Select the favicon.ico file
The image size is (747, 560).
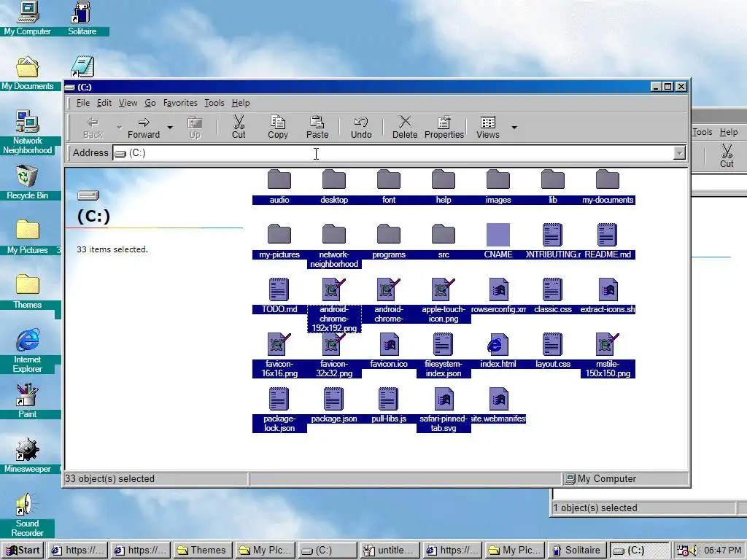[389, 351]
